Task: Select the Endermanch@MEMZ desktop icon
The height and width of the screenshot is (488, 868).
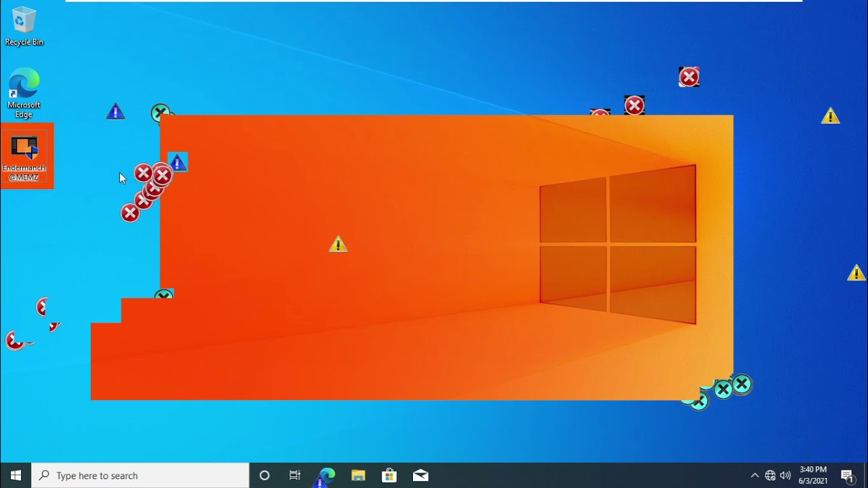Action: 24,158
